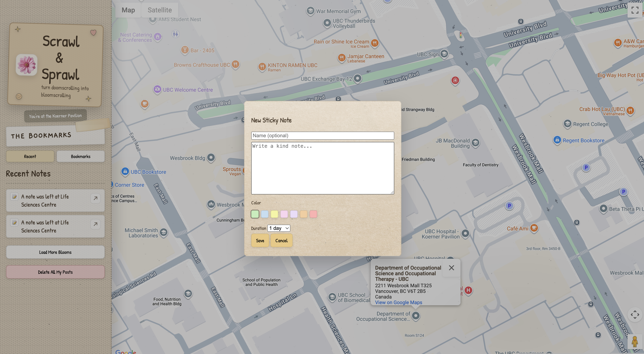The height and width of the screenshot is (354, 644).
Task: Click Café Ami coffee marker
Action: tap(534, 228)
